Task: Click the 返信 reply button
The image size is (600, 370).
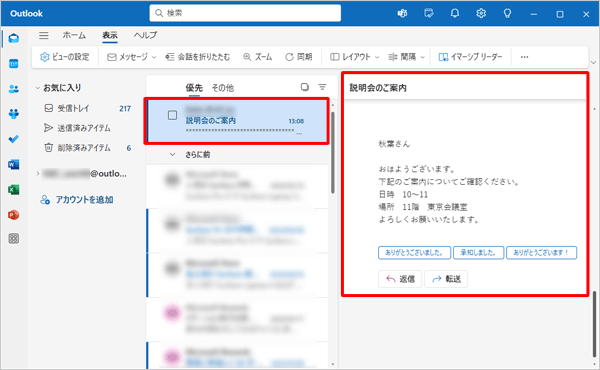Action: point(400,279)
